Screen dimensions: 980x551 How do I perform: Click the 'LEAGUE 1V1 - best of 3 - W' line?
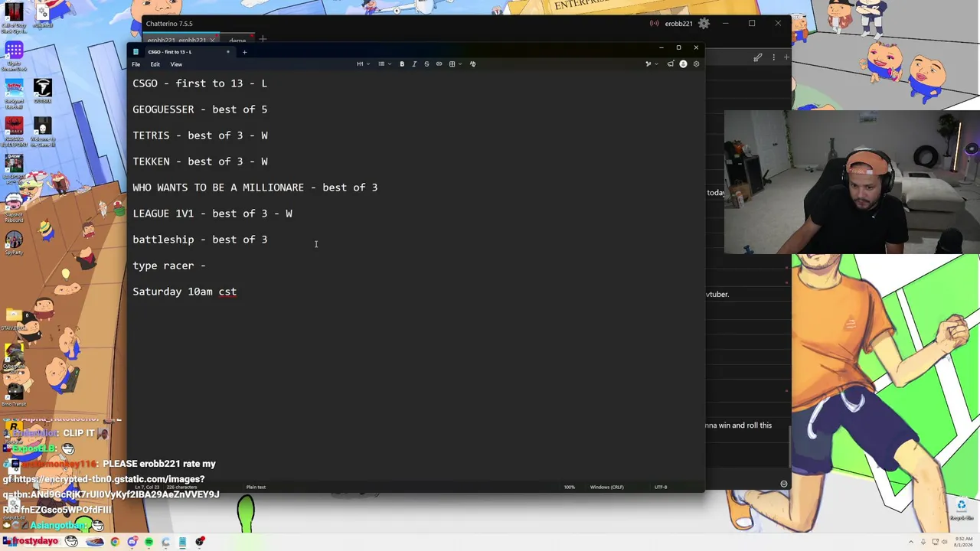(212, 214)
